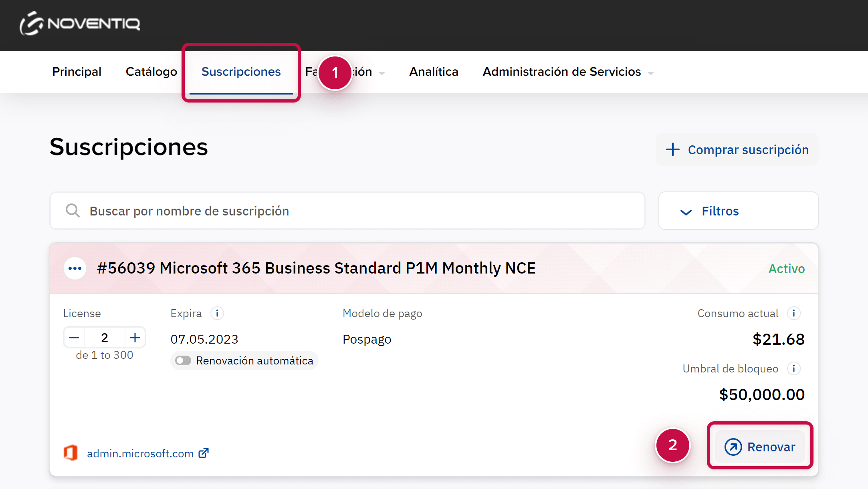Expand the Filtros dropdown

(738, 211)
